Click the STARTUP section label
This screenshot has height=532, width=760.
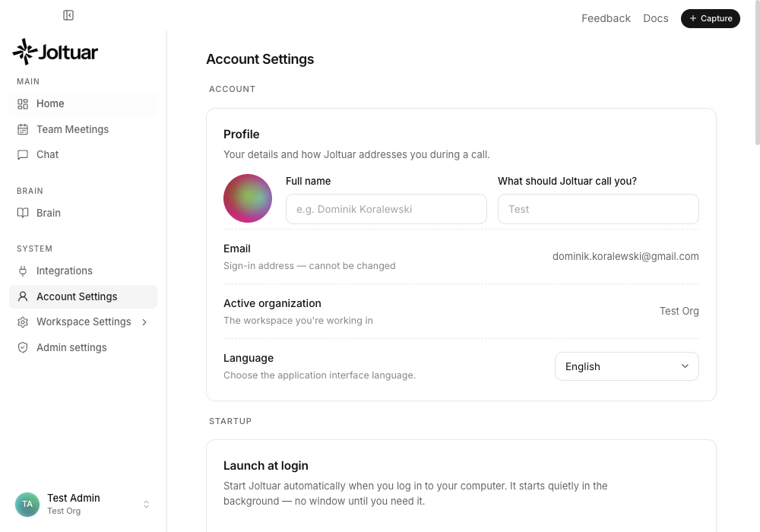coord(231,422)
